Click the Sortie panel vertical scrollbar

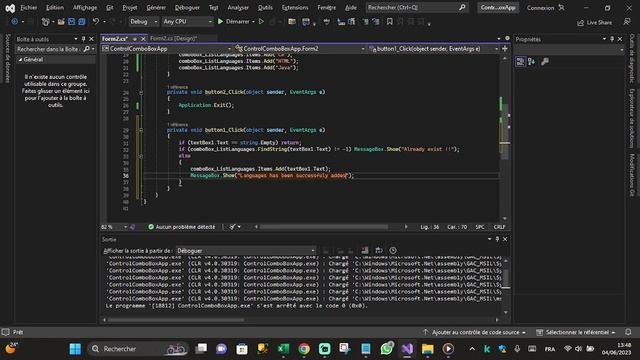point(506,278)
